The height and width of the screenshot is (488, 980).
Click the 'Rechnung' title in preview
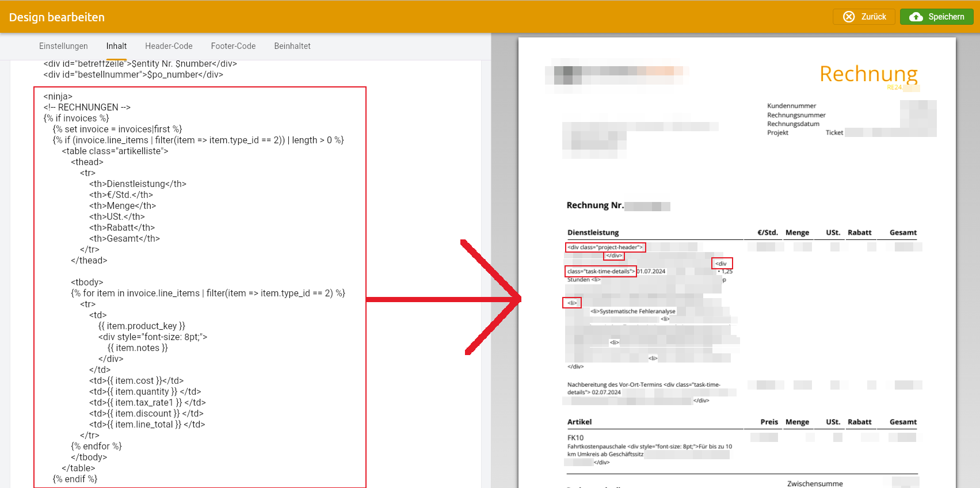[x=868, y=74]
